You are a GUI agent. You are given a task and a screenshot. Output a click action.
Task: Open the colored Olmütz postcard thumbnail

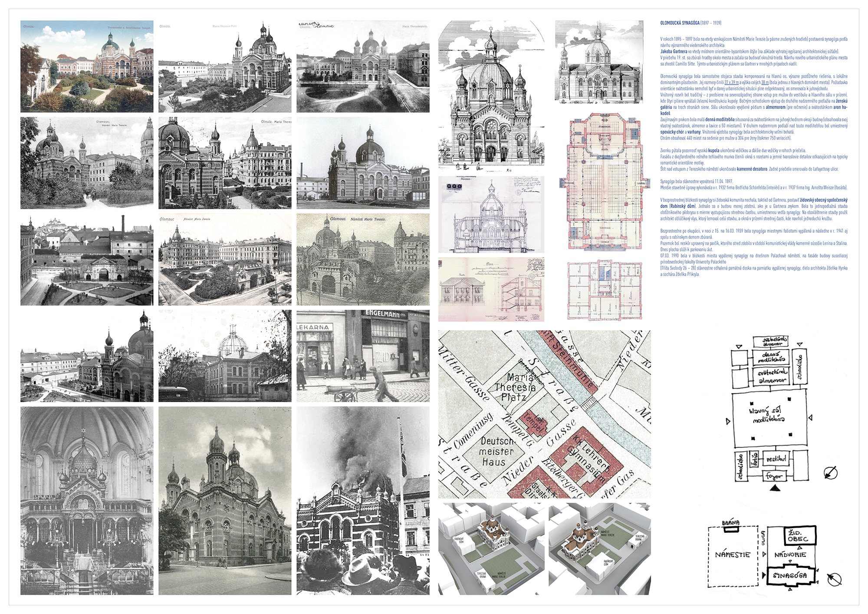[x=87, y=66]
